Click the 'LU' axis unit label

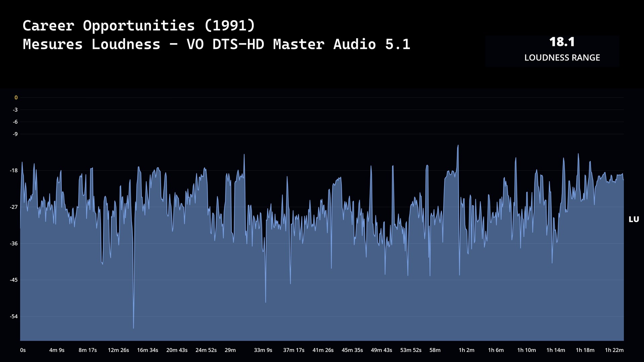click(634, 219)
